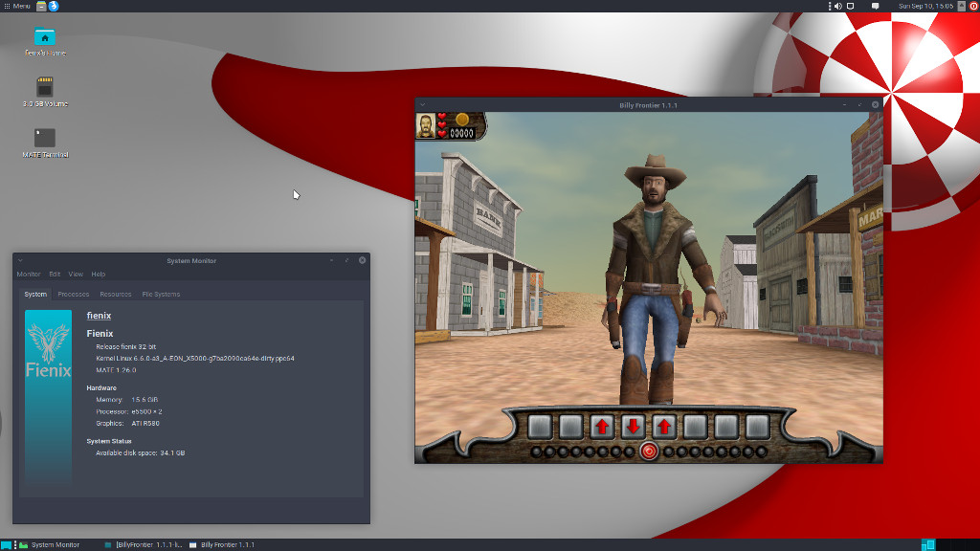Click the Kernel Linux 6.6.0 version line

[195, 359]
